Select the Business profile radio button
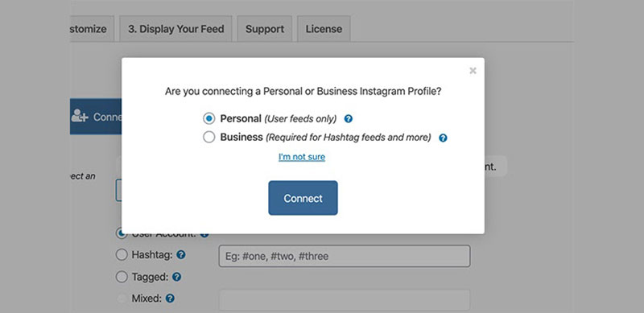This screenshot has height=313, width=644. [209, 138]
